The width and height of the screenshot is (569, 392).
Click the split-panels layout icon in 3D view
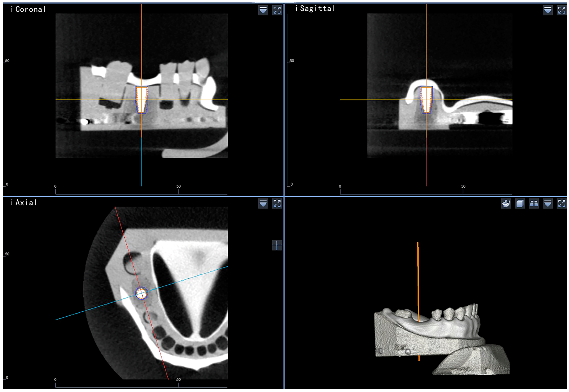pos(534,204)
